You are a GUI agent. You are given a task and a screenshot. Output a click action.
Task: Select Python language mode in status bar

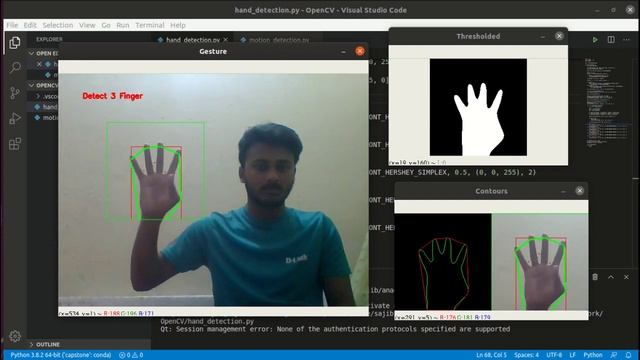[x=593, y=355]
